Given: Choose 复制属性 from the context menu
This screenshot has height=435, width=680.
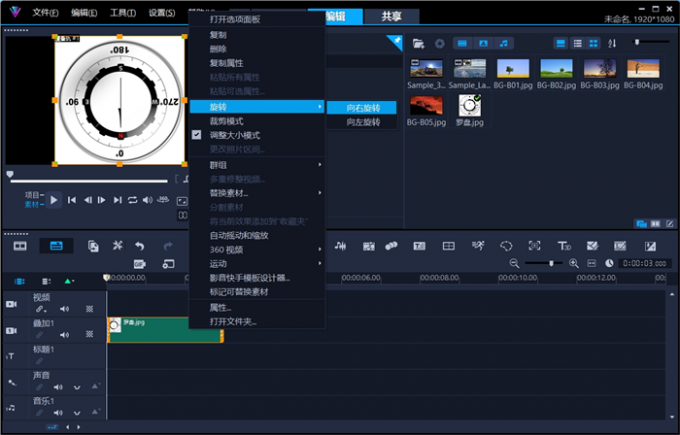Looking at the screenshot, I should coord(258,63).
